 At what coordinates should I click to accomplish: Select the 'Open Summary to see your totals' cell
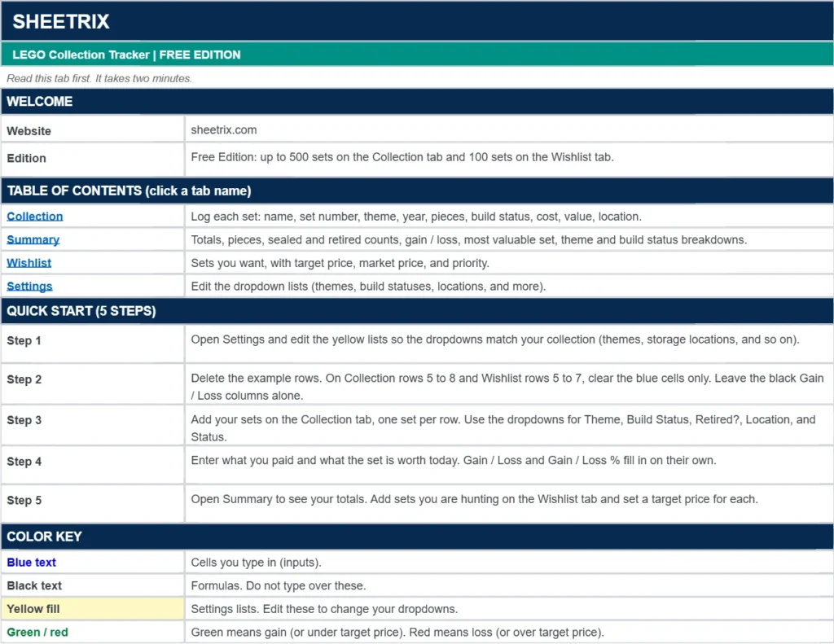(509, 504)
